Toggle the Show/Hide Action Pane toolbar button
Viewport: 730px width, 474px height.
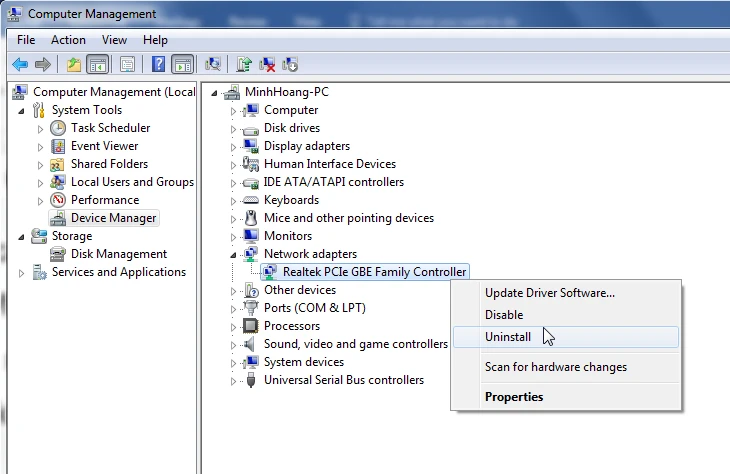[x=182, y=65]
